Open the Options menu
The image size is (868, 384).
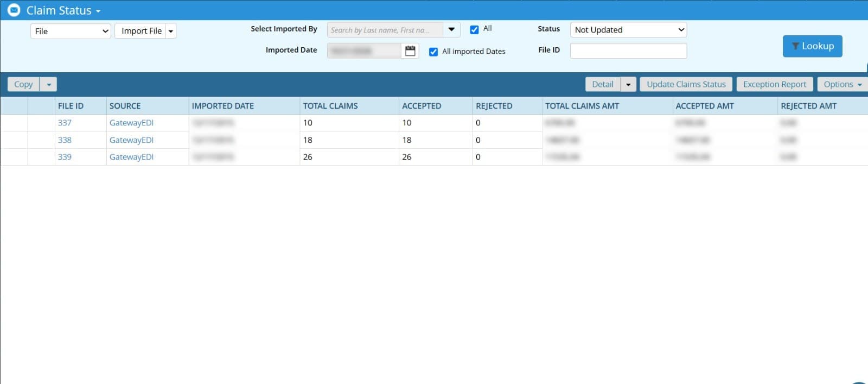(843, 84)
